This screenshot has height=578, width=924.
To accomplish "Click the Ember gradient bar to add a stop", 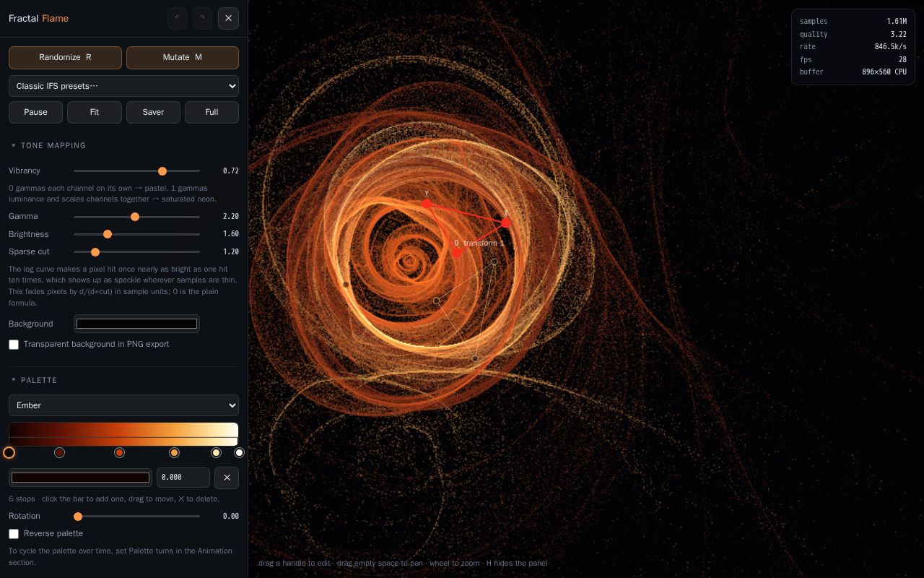I will tap(123, 433).
